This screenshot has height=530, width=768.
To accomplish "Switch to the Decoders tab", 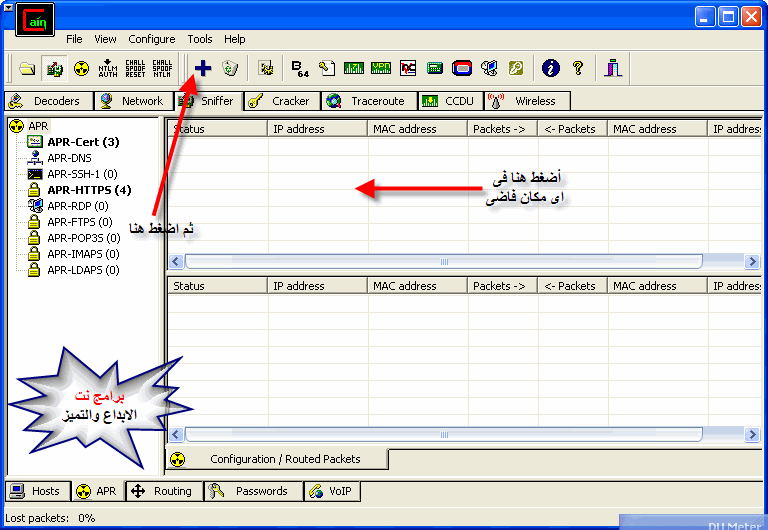I will [x=49, y=101].
